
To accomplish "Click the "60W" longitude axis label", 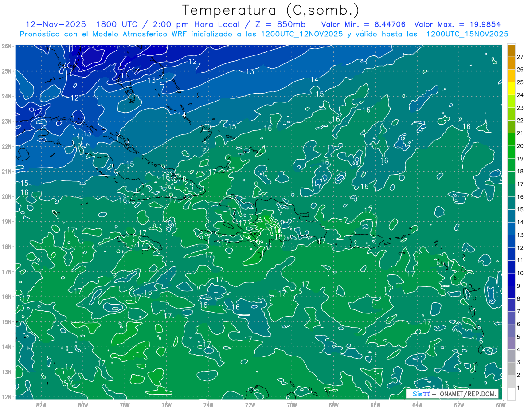I will coord(501,405).
